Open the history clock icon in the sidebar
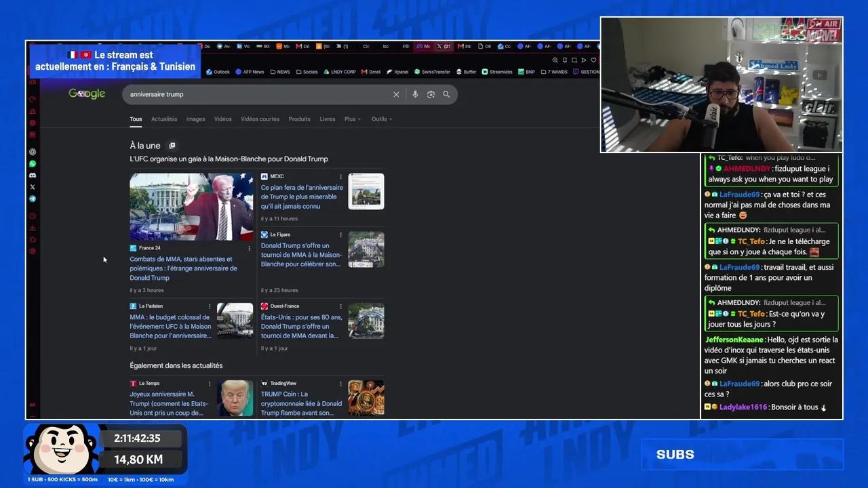868x488 pixels. click(x=33, y=216)
